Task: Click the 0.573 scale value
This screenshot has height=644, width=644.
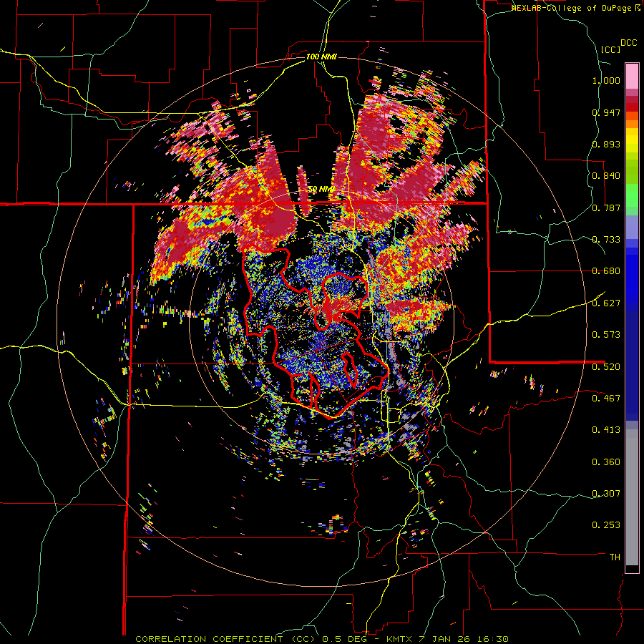Action: tap(606, 335)
